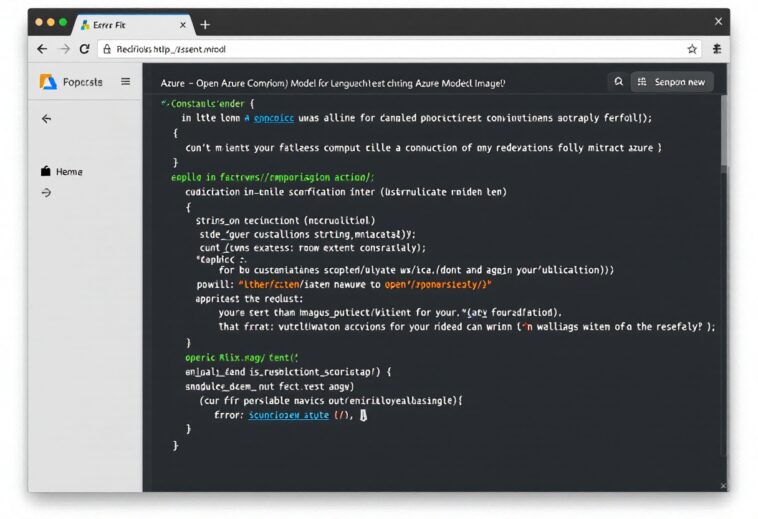Bookmark this page with the star icon

[x=692, y=49]
